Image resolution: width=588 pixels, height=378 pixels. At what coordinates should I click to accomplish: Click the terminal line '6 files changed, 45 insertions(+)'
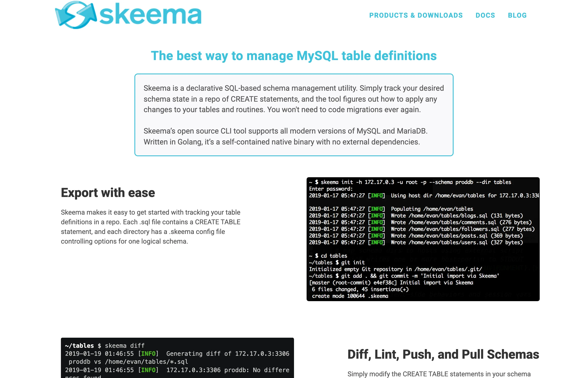tap(360, 289)
